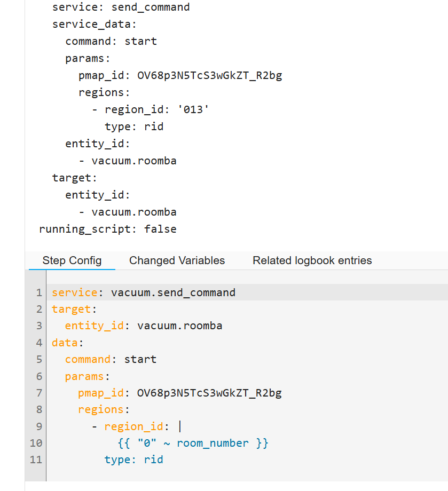This screenshot has height=491, width=448.
Task: Click service send_command text at top
Action: pos(121,7)
